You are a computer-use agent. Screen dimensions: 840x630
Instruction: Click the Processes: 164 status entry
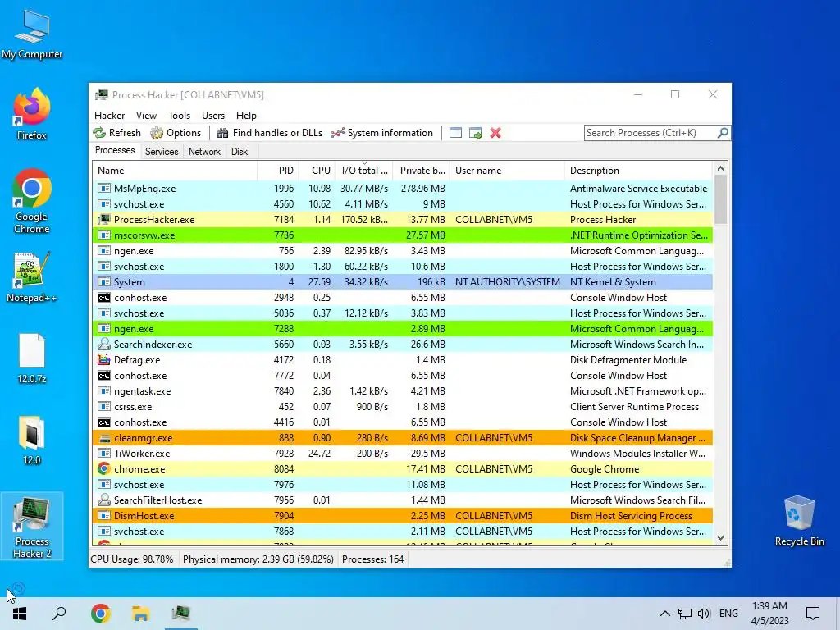(x=373, y=559)
